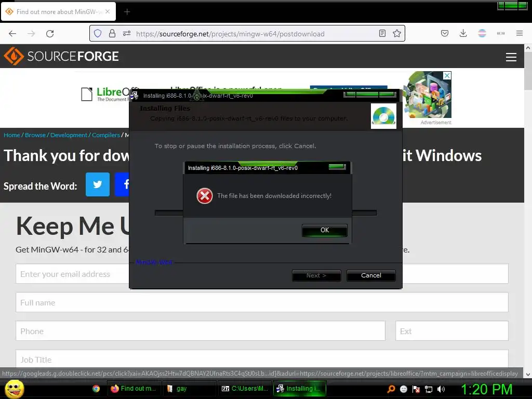Toggle reader view icon in the address bar
Screen dimensions: 532x399
coord(382,33)
